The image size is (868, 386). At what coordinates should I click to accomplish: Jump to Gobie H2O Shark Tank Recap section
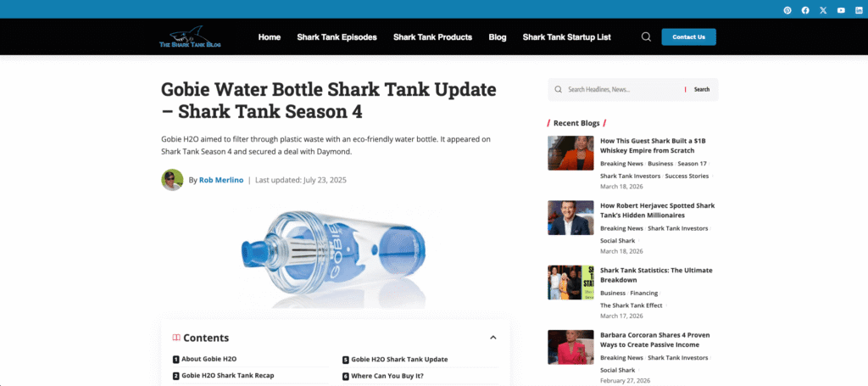pos(227,376)
